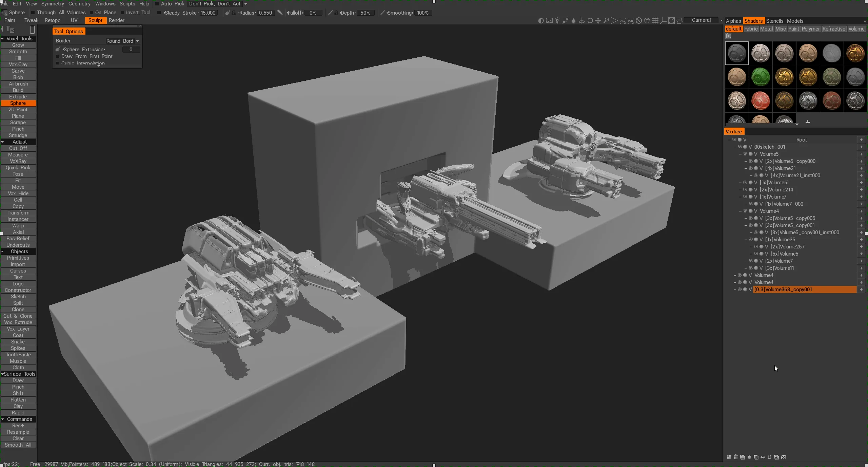The width and height of the screenshot is (868, 467).
Task: Open the Geometry menu
Action: (x=79, y=4)
